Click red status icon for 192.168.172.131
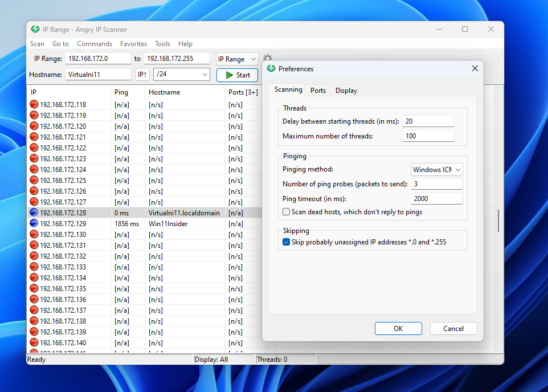Image resolution: width=548 pixels, height=392 pixels. click(x=34, y=245)
